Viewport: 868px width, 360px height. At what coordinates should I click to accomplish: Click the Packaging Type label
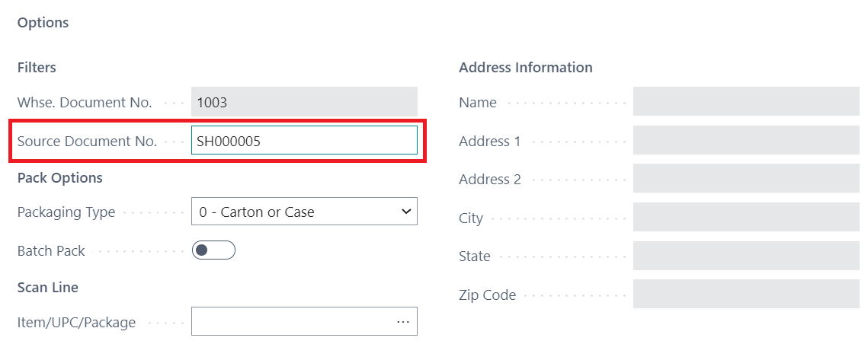66,212
